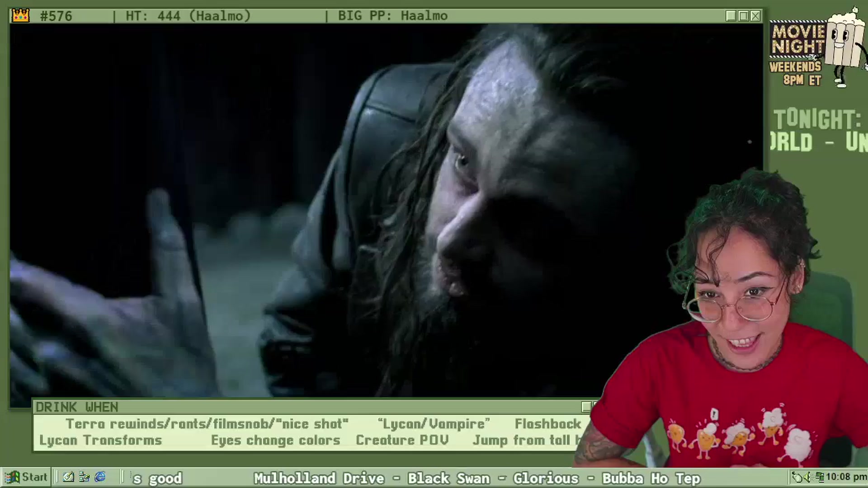Select the '#576' counter in title bar

pos(56,16)
